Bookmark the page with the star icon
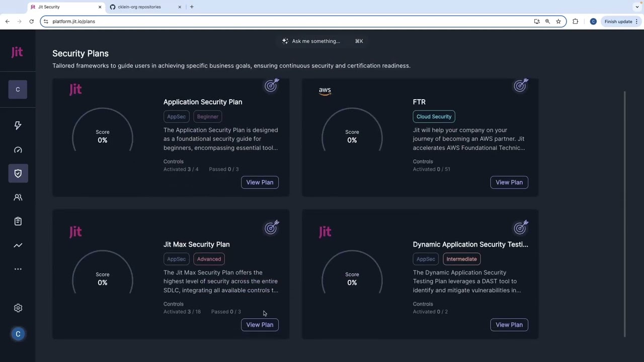644x362 pixels. click(558, 22)
